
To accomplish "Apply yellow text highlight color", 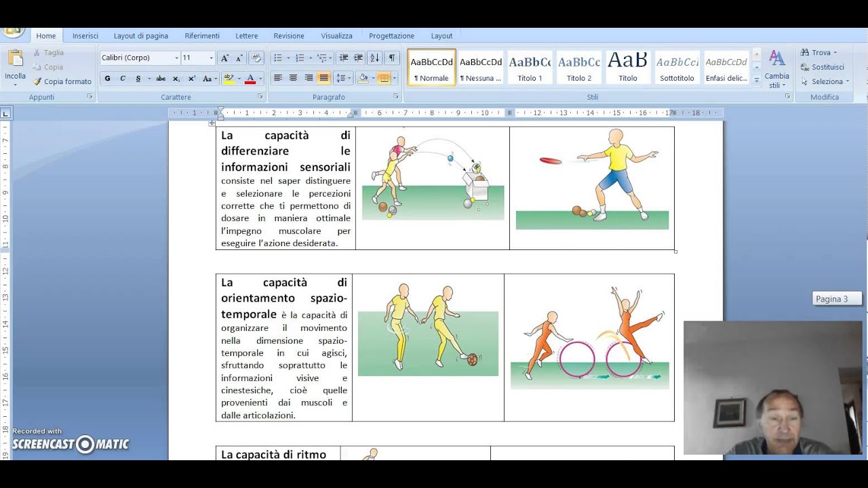I will coord(229,79).
